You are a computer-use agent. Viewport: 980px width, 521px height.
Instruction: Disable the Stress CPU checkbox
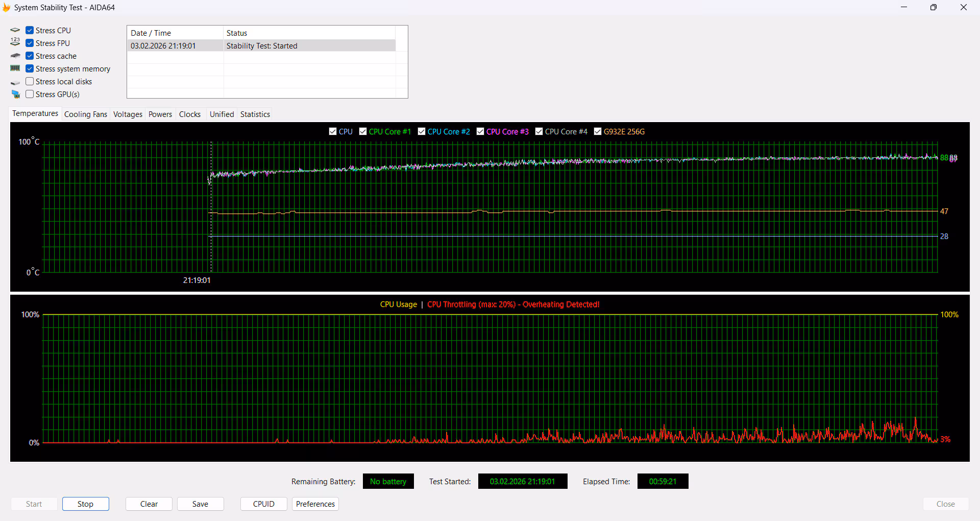point(30,31)
